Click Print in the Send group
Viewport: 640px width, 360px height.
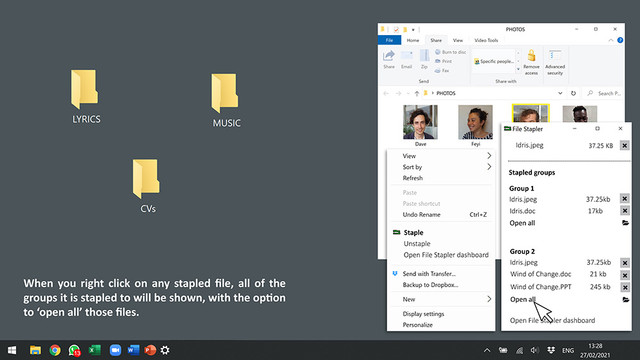click(444, 61)
